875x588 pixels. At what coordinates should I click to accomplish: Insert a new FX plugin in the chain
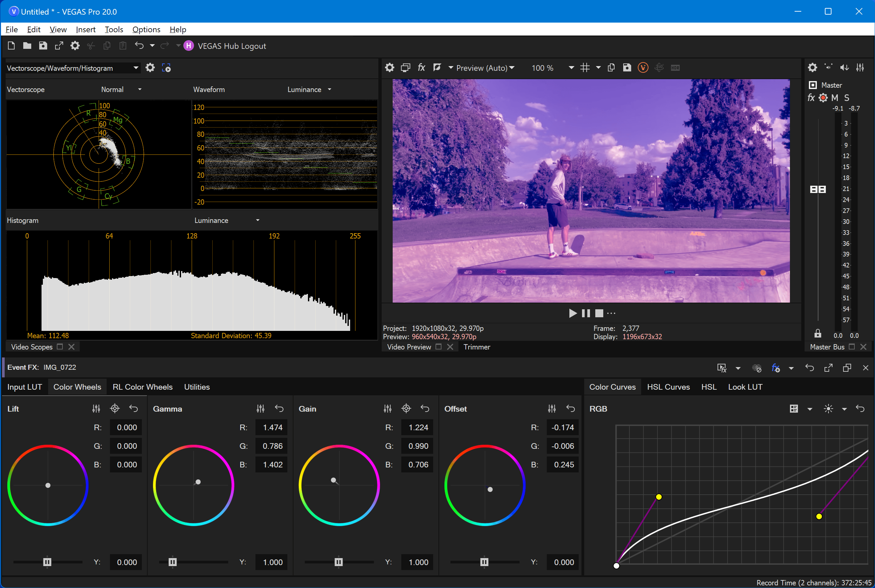[x=775, y=368]
